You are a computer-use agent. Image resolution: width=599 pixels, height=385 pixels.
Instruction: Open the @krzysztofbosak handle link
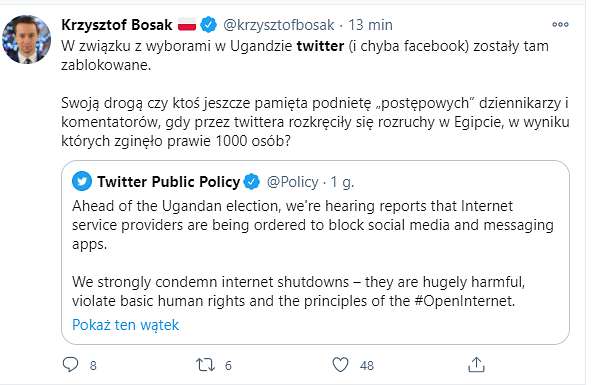pyautogui.click(x=278, y=25)
